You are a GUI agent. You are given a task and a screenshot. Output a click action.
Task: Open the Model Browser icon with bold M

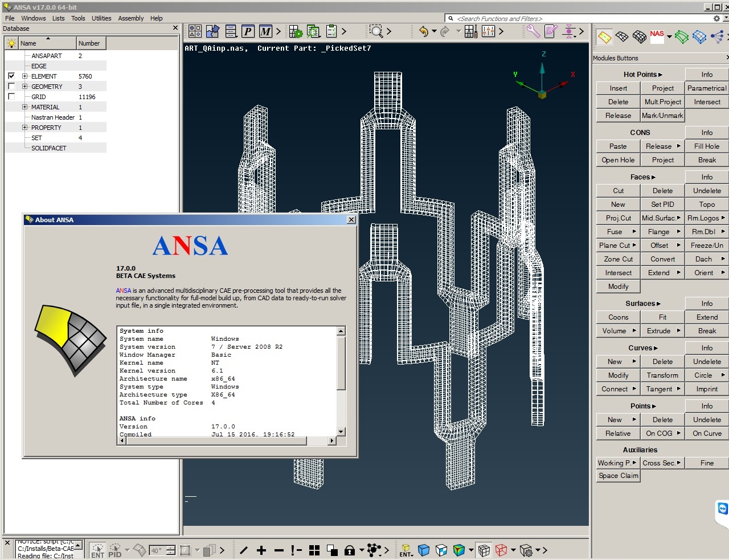pos(265,31)
